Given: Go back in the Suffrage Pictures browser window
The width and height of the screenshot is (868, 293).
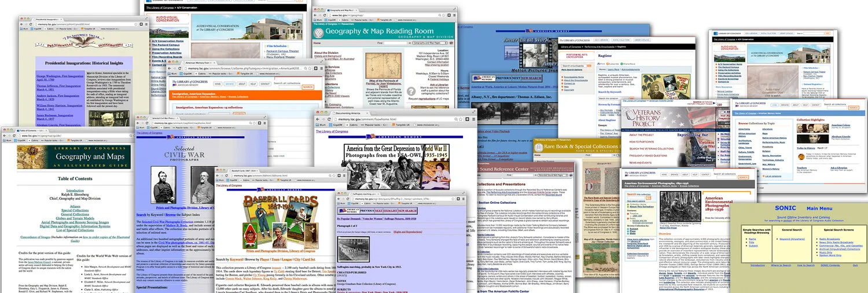Looking at the screenshot, I should pos(339,199).
